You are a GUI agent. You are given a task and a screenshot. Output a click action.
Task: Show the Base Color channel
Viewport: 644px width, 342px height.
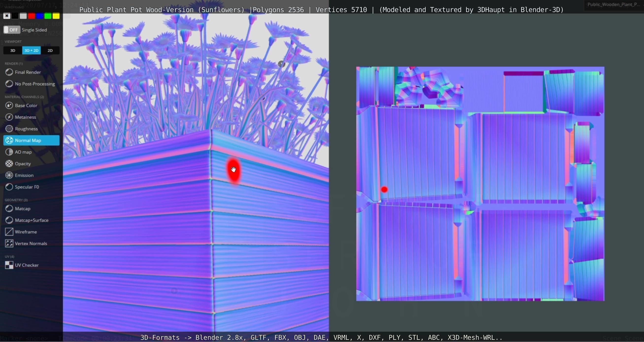pyautogui.click(x=26, y=105)
